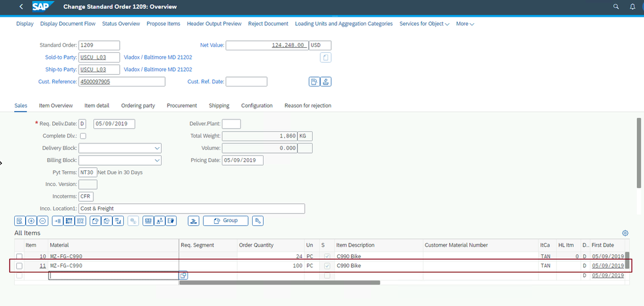644x306 pixels.
Task: Click the Sold-to Party link label
Action: tap(61, 57)
